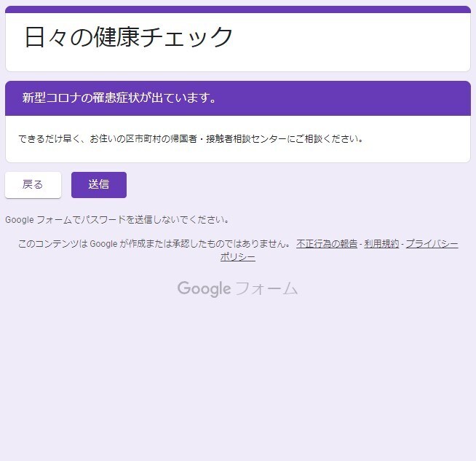Click the このコンテンツは Google が作成 disclaimer text
This screenshot has height=461, width=476.
(x=154, y=244)
